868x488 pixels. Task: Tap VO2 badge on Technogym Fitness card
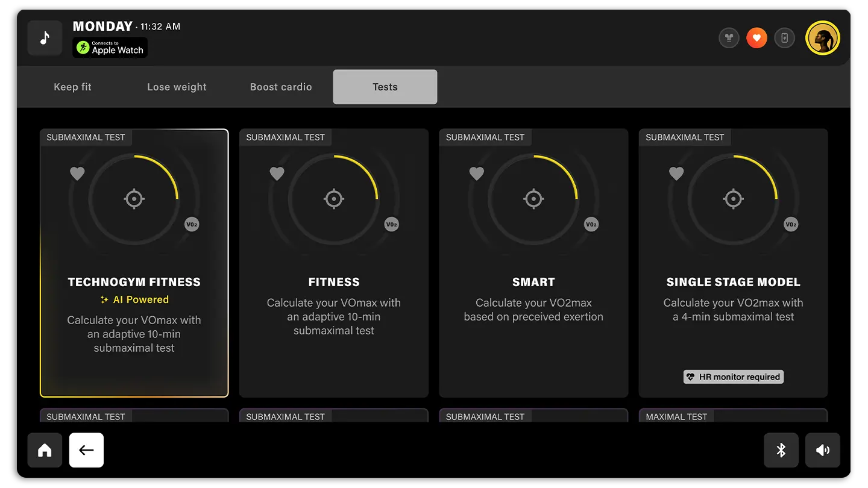[x=192, y=225]
